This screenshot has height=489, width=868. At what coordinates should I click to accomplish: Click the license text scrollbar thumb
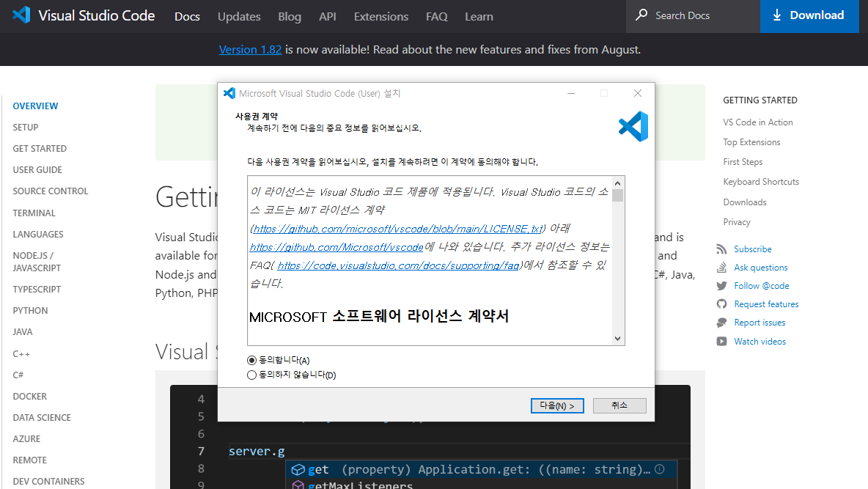click(x=618, y=196)
